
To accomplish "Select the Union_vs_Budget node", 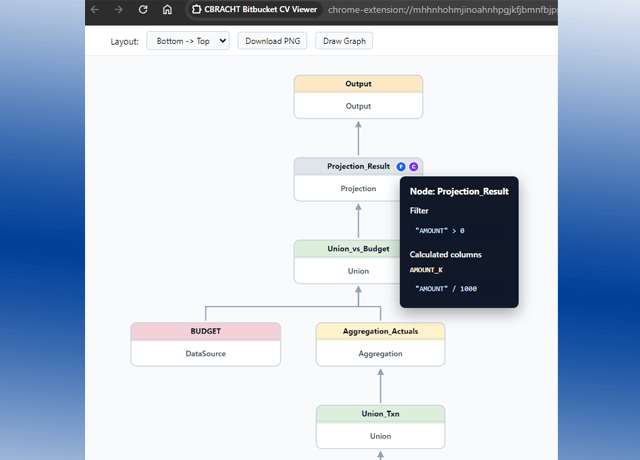I will click(x=347, y=262).
